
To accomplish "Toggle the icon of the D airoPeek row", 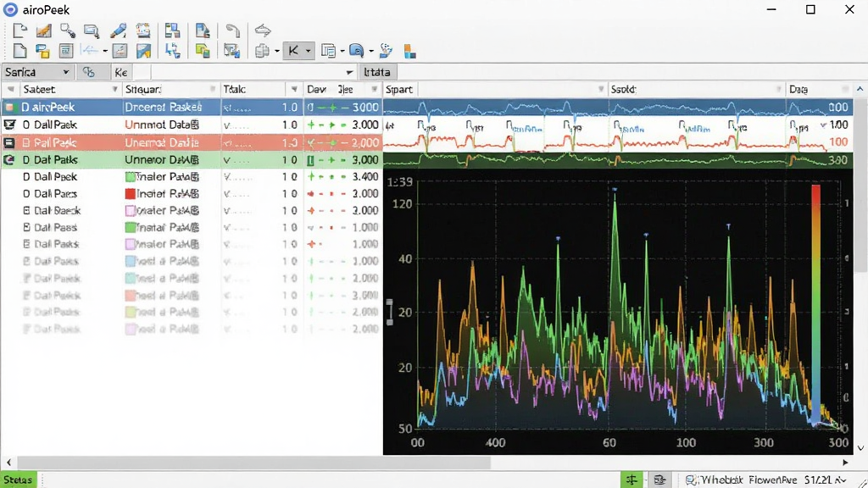I will point(9,108).
